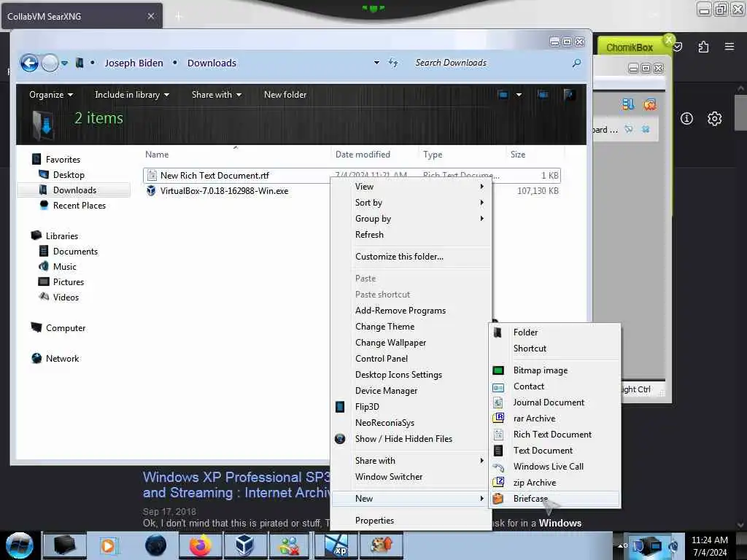Click the refresh icon beside the address bar

393,63
